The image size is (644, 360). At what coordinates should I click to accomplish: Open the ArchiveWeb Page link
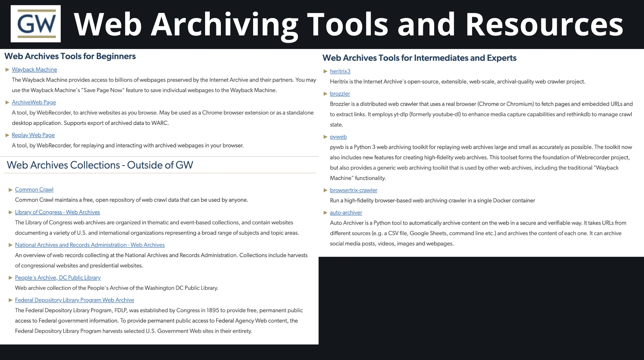click(34, 102)
